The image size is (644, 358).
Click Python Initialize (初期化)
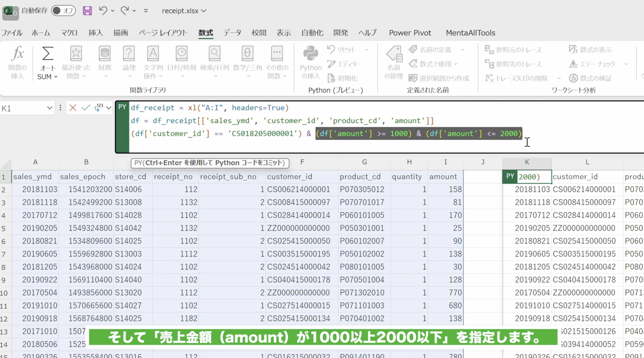pyautogui.click(x=342, y=78)
